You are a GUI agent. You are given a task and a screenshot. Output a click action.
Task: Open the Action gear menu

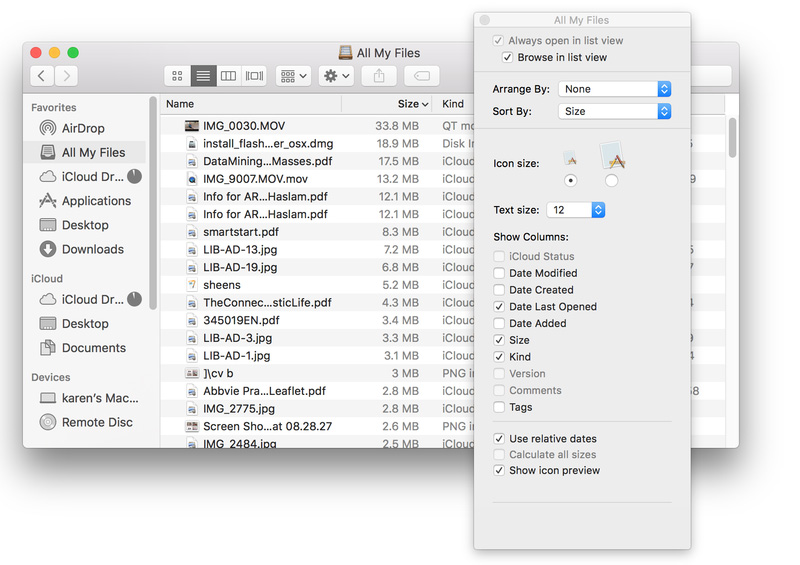pos(336,76)
